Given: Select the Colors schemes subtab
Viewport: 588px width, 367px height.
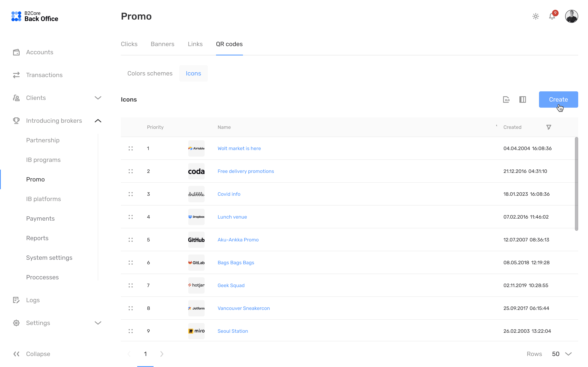Looking at the screenshot, I should click(x=150, y=73).
